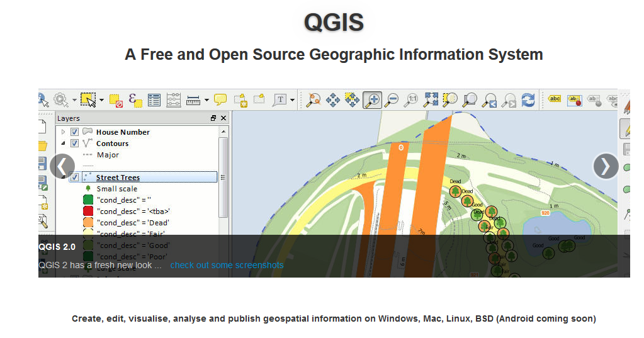The height and width of the screenshot is (338, 644).
Task: Click the Zoom Full extent icon
Action: (431, 100)
